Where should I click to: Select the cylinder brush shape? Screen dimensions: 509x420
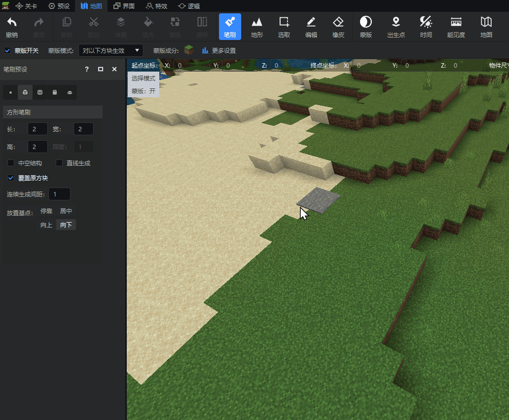[55, 93]
